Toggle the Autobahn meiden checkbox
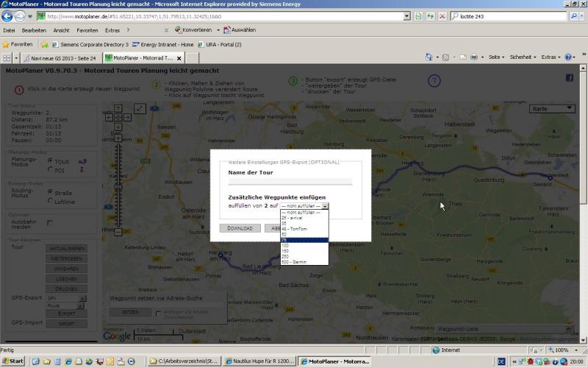 pos(50,223)
